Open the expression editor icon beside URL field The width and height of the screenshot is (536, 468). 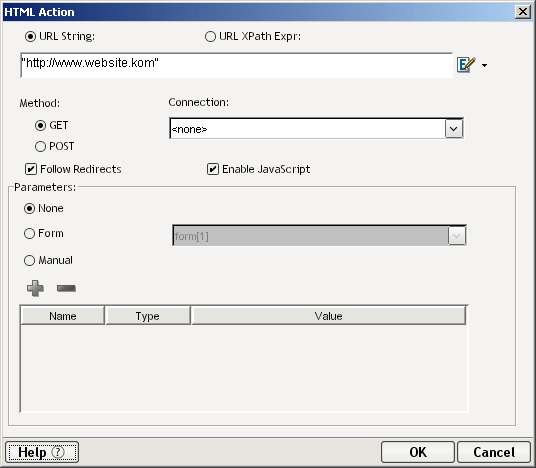pos(466,64)
